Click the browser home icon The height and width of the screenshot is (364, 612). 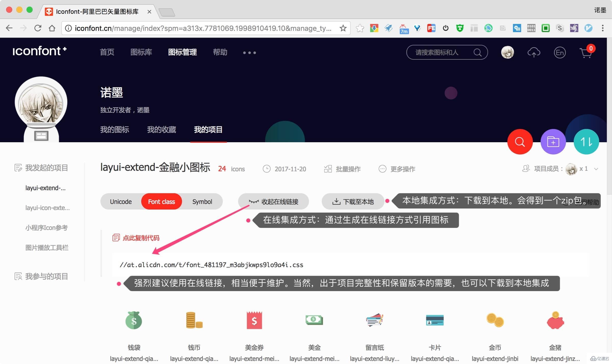coord(52,28)
